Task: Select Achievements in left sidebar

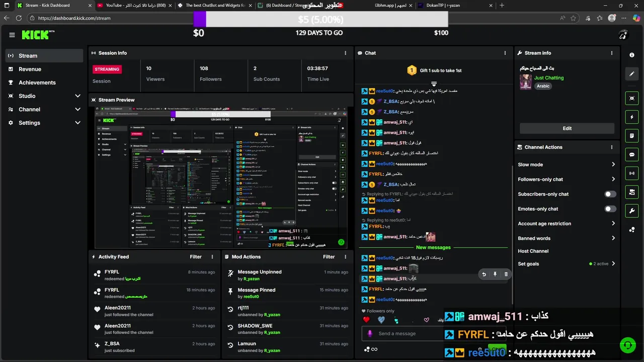Action: tap(45, 82)
